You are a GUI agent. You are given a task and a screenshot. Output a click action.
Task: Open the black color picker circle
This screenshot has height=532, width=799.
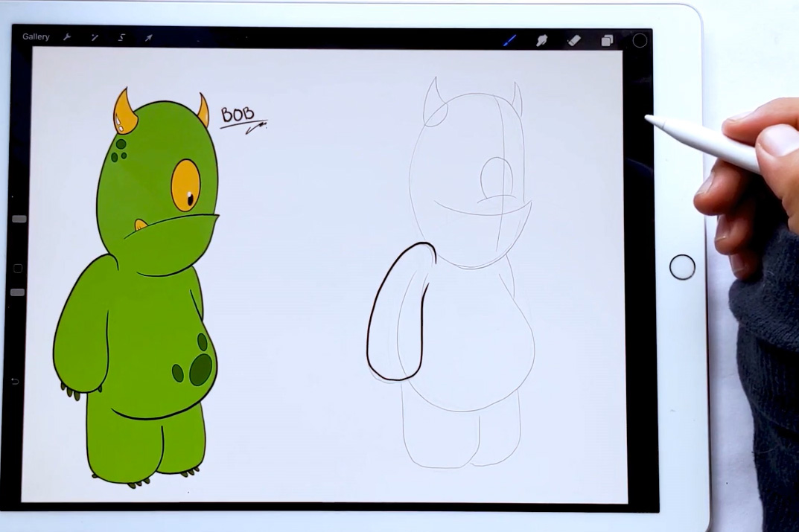click(640, 41)
